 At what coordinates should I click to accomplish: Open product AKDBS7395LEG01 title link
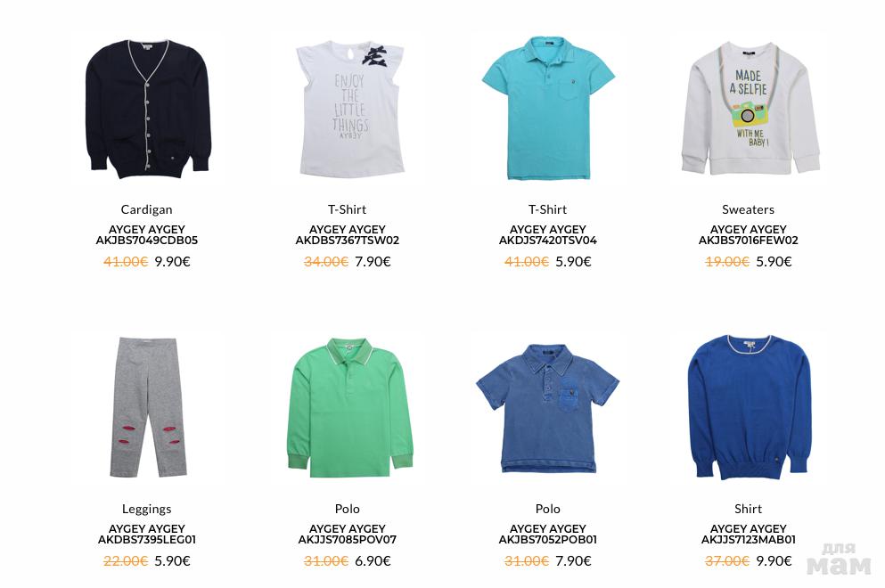coord(147,535)
